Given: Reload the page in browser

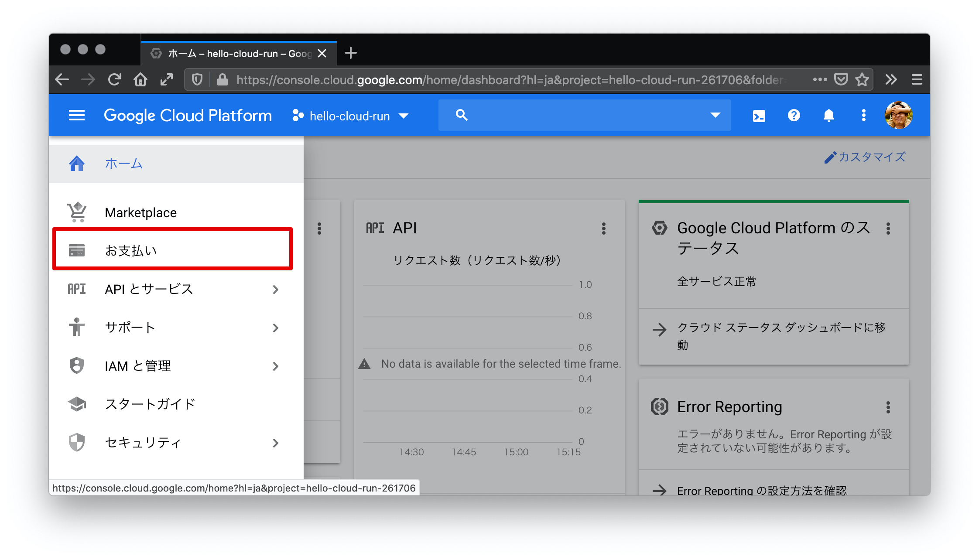Looking at the screenshot, I should click(114, 79).
